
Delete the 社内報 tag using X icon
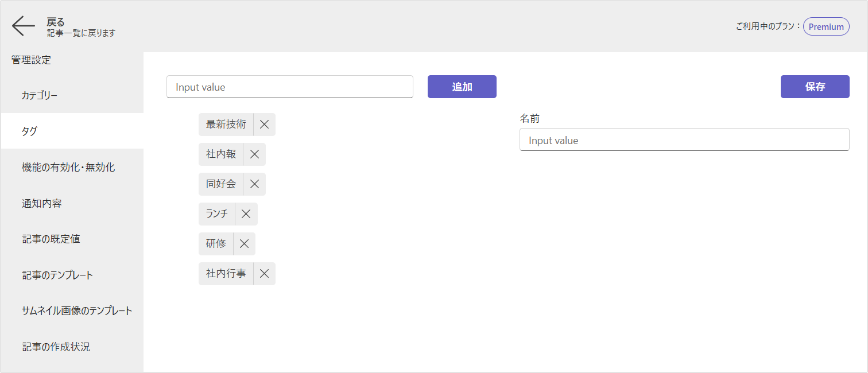tap(254, 154)
